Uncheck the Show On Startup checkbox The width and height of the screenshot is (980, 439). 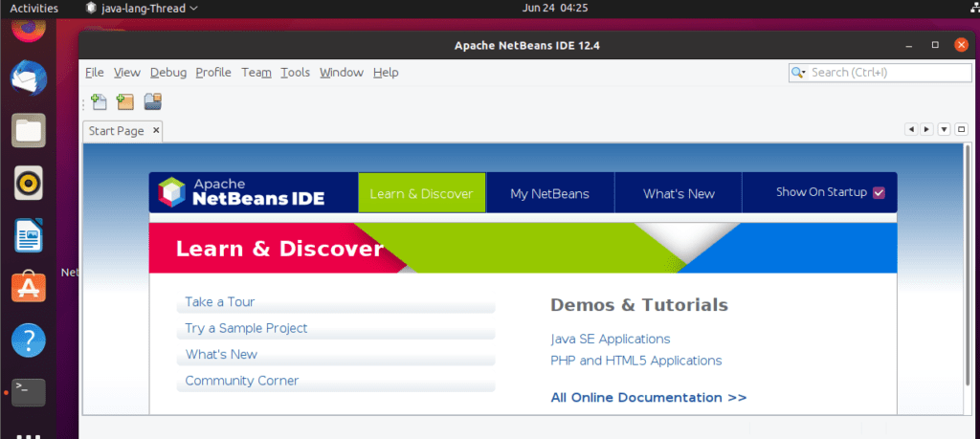click(879, 192)
